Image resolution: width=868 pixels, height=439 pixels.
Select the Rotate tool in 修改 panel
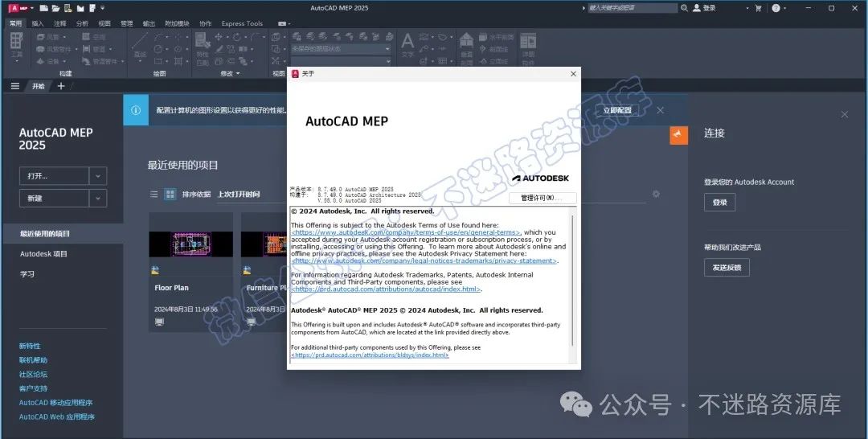click(x=237, y=37)
